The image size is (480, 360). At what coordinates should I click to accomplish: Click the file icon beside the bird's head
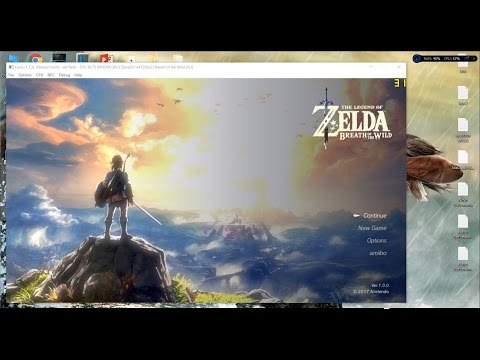pos(463,157)
